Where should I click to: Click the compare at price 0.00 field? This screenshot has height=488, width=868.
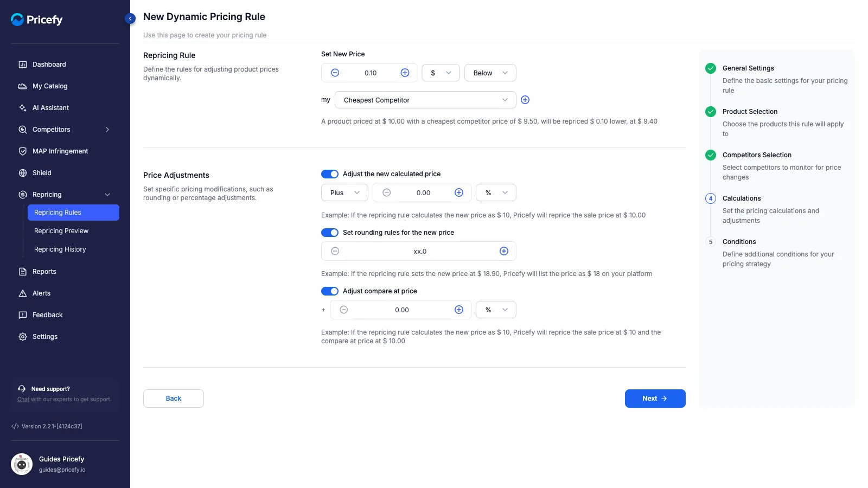(x=401, y=310)
